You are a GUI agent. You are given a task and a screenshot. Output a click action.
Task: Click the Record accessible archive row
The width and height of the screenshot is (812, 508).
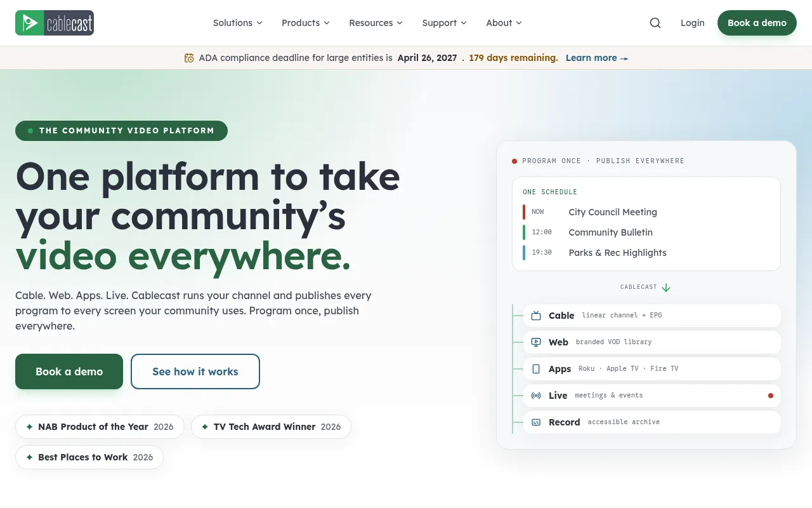pyautogui.click(x=652, y=422)
